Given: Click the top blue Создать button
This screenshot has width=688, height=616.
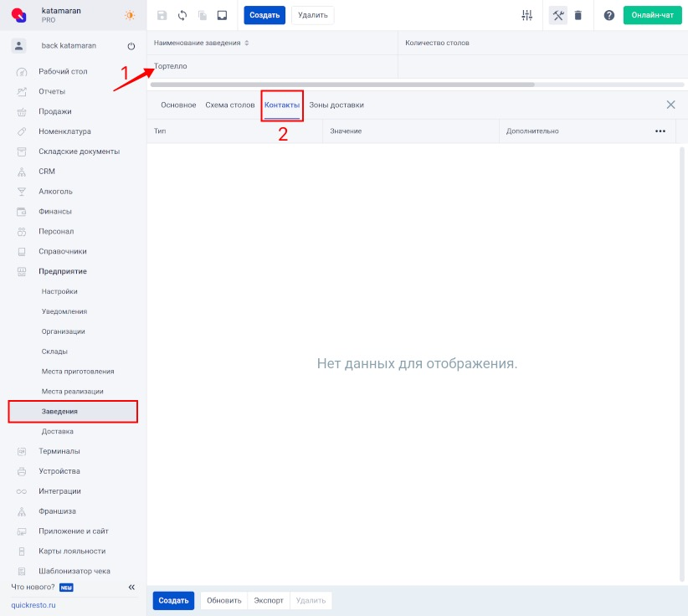Looking at the screenshot, I should 264,15.
